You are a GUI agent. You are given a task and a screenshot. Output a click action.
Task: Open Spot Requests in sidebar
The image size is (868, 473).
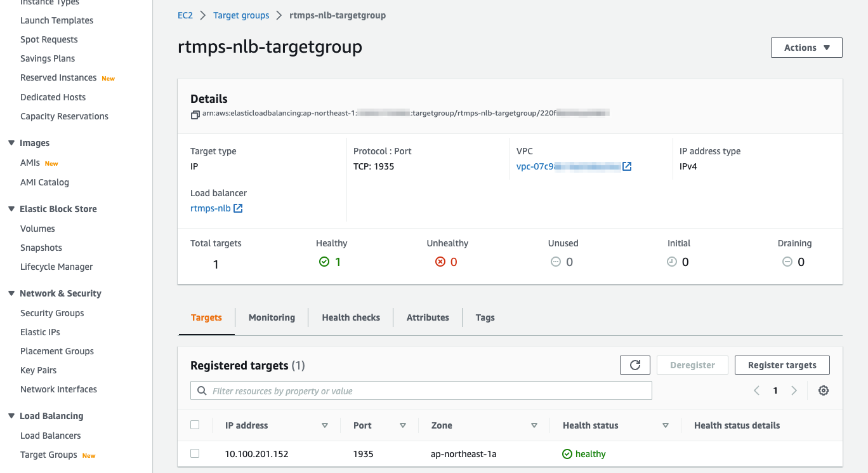click(x=49, y=39)
